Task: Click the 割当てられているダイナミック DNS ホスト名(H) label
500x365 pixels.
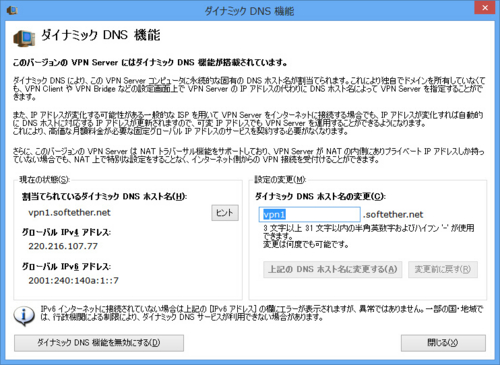Action: click(x=104, y=196)
